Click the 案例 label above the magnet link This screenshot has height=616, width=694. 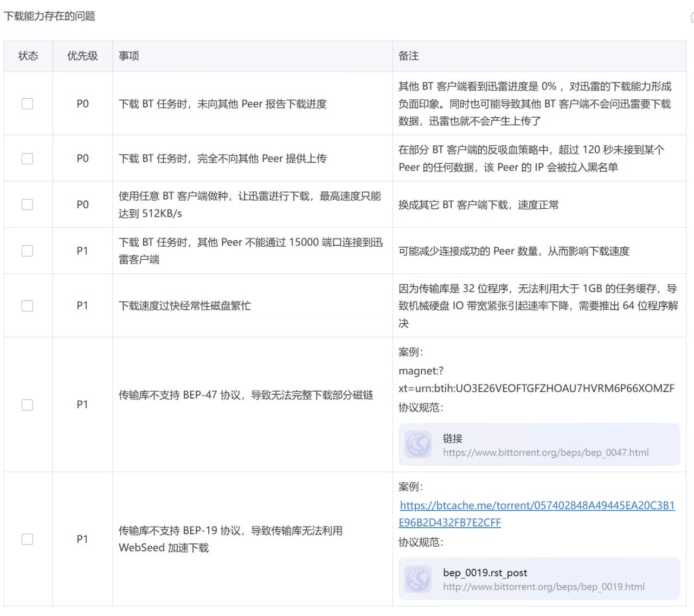coord(410,352)
